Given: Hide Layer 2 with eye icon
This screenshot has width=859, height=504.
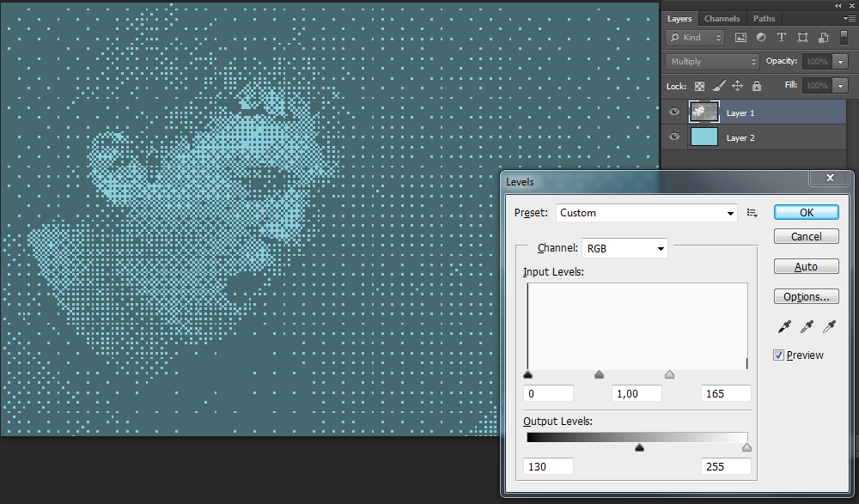Looking at the screenshot, I should [x=673, y=137].
